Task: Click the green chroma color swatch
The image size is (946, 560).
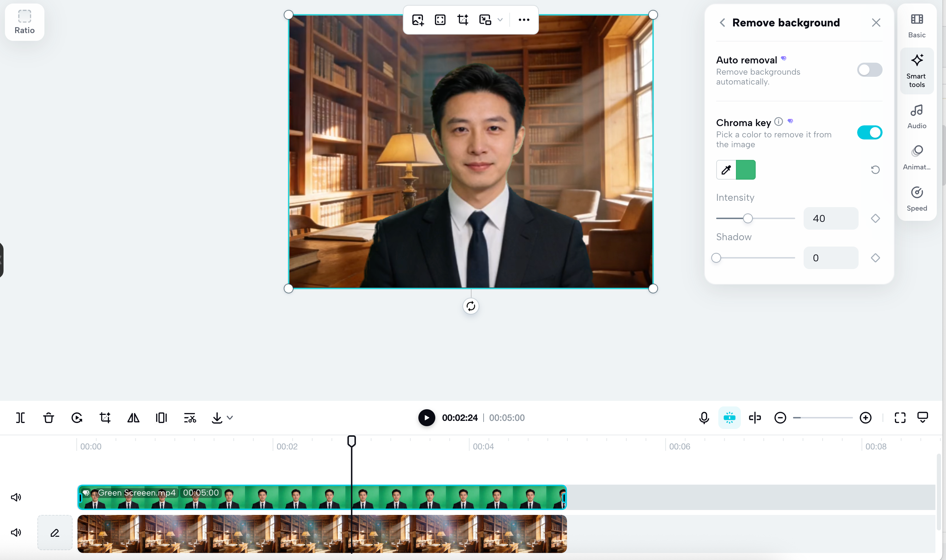Action: (x=745, y=170)
